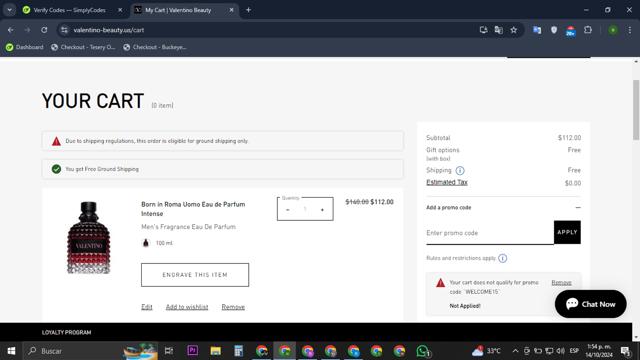640x360 pixels.
Task: Open the Extensions puzzle icon
Action: pos(588,30)
